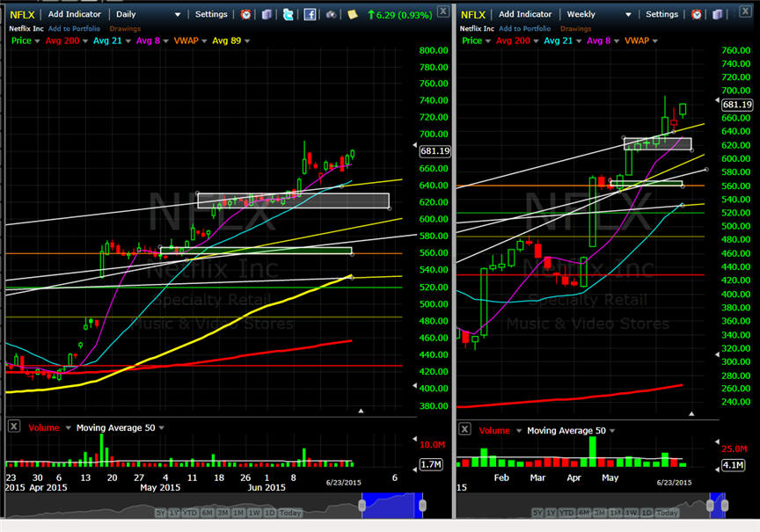Click small up-triangle marker on Daily chart
The image size is (760, 532).
point(361,411)
